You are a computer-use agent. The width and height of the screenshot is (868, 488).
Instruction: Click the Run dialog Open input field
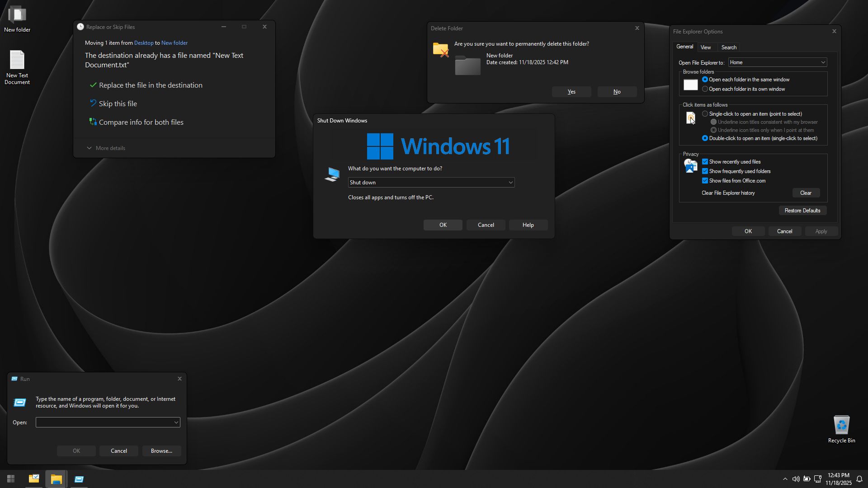104,422
